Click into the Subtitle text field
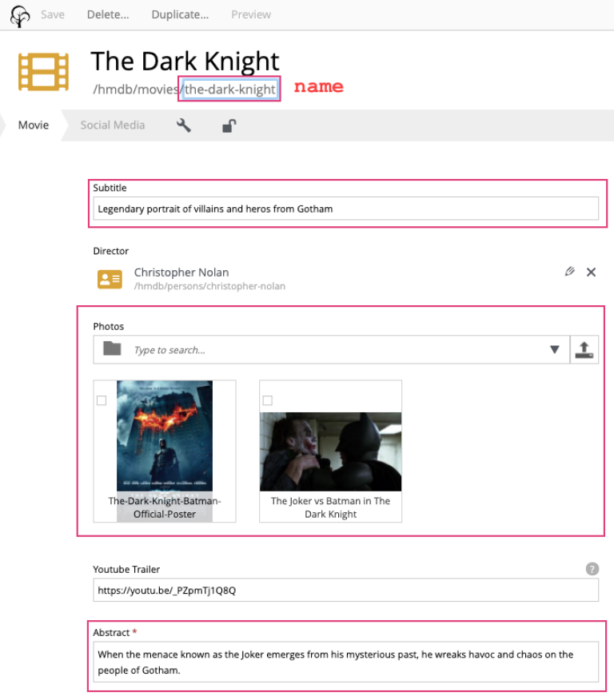Image resolution: width=614 pixels, height=700 pixels. pyautogui.click(x=345, y=209)
